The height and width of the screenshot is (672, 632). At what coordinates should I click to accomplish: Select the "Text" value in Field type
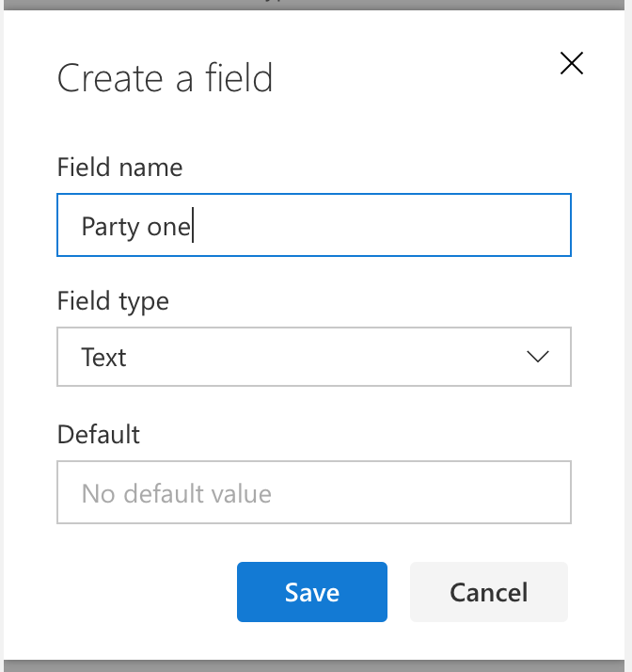(103, 358)
